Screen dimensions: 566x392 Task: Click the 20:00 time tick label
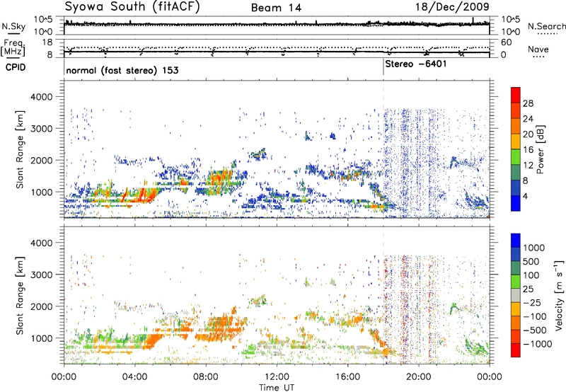click(418, 377)
